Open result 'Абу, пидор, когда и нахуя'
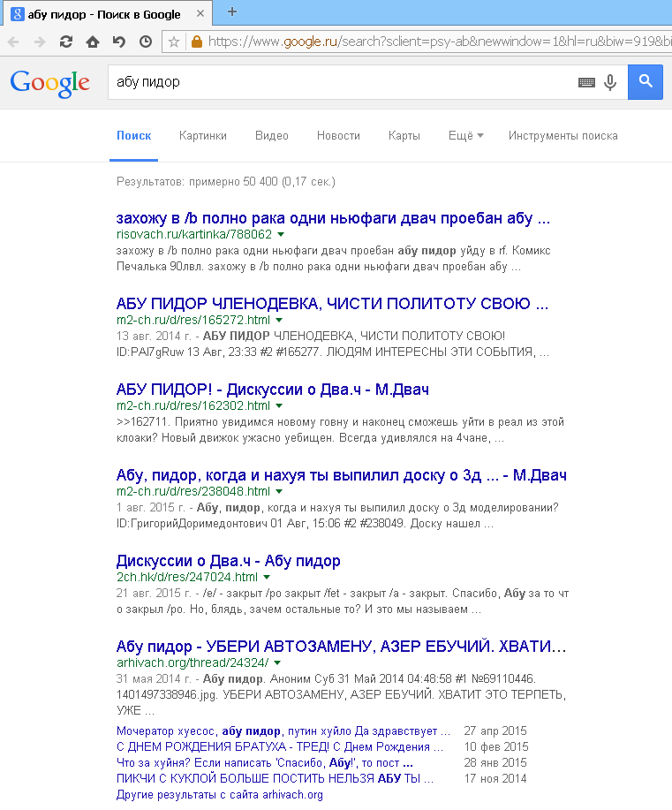 point(342,475)
